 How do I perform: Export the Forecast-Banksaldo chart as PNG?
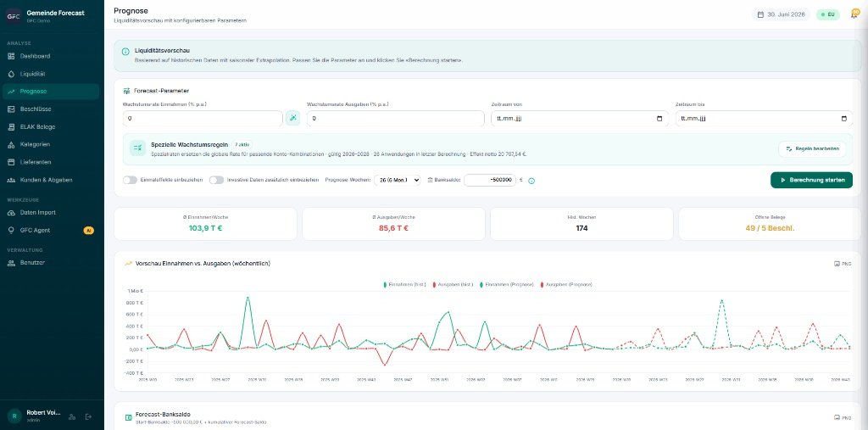[843, 417]
